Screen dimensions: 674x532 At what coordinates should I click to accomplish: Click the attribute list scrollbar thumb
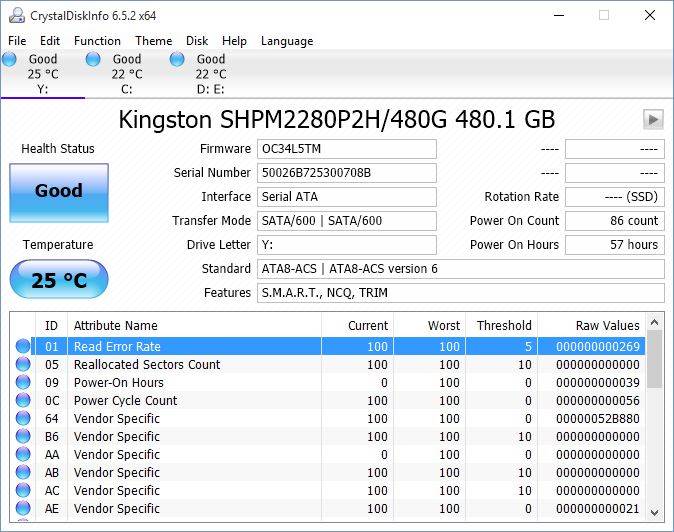(x=655, y=359)
